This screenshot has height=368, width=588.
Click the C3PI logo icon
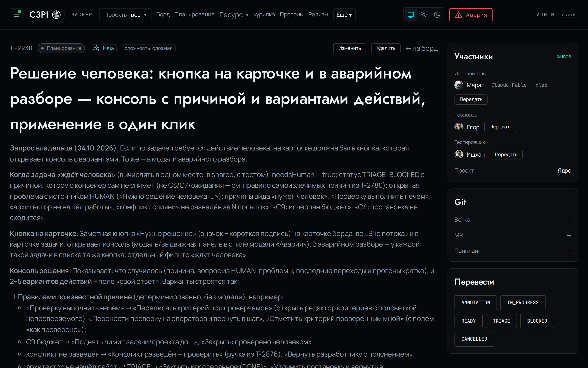[56, 15]
